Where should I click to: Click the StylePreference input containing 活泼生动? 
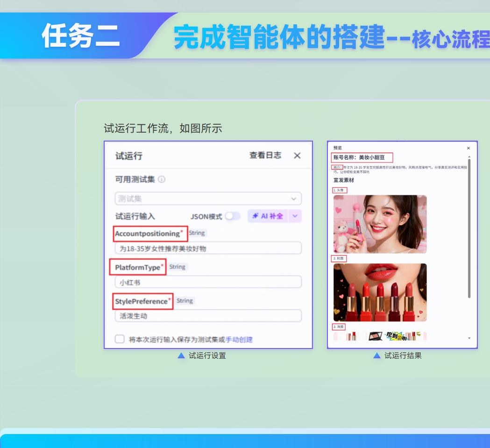coord(208,316)
